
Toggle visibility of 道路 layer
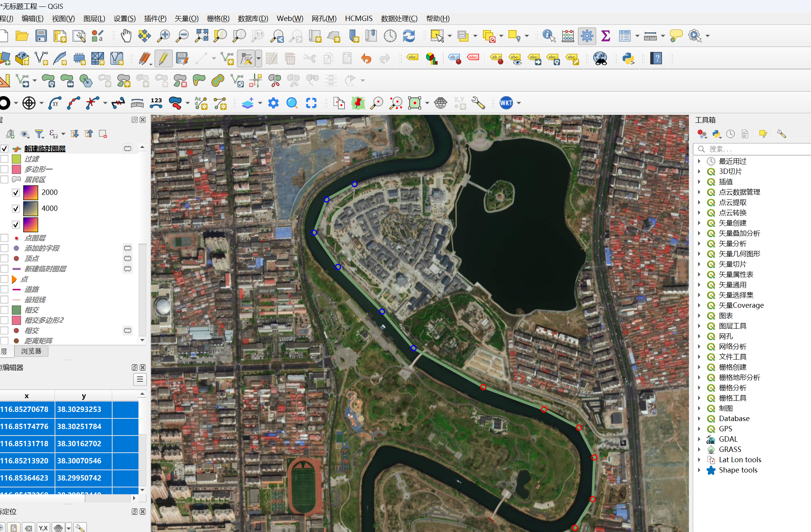[x=5, y=289]
